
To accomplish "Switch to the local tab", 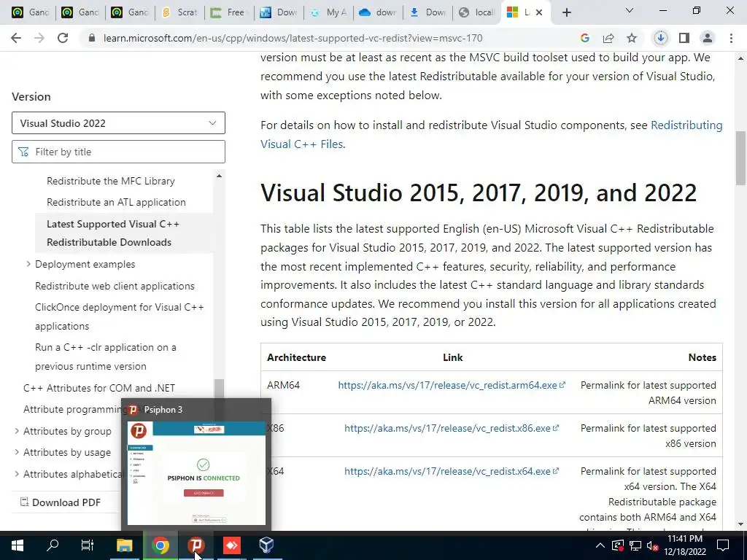I will tap(477, 12).
